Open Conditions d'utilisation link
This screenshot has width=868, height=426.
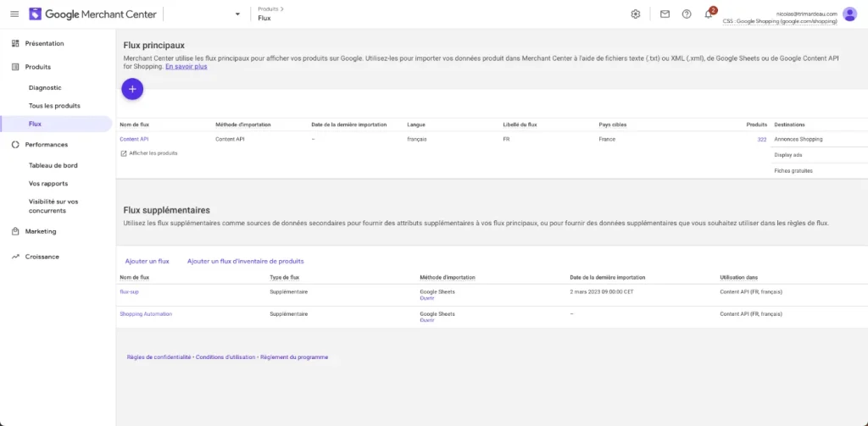(x=225, y=357)
